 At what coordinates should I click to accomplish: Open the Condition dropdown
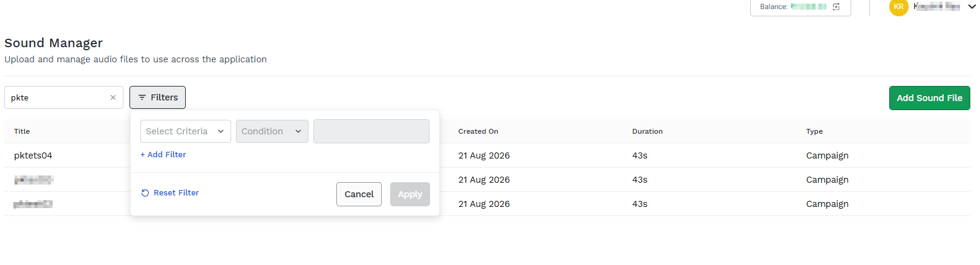pos(272,131)
